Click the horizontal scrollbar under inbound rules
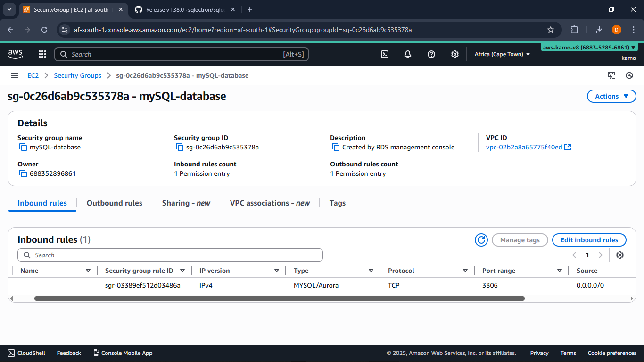Screen dimensions: 644x362 pyautogui.click(x=279, y=298)
